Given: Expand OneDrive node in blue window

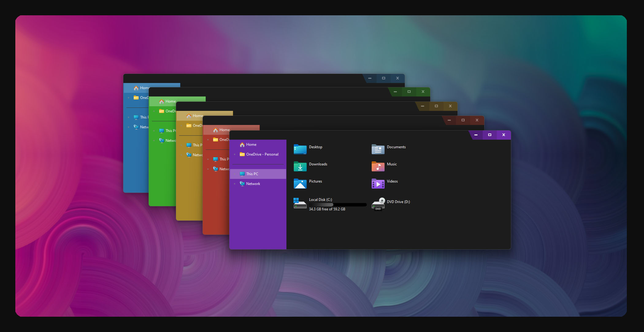Looking at the screenshot, I should tap(128, 98).
